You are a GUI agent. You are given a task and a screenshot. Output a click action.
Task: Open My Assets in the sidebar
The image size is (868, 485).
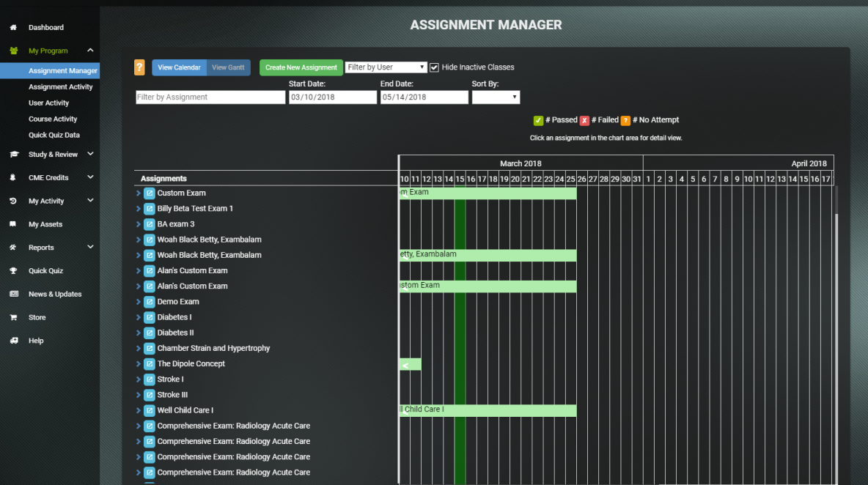(45, 224)
